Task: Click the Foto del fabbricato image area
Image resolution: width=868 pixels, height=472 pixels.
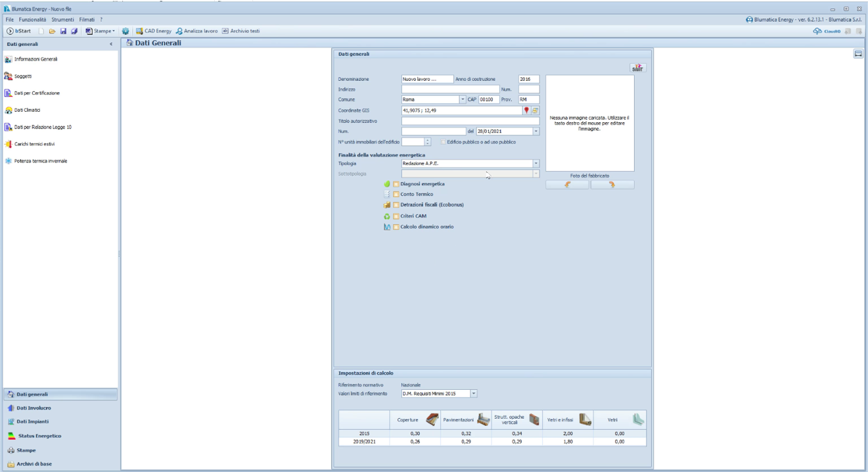Action: (590, 123)
